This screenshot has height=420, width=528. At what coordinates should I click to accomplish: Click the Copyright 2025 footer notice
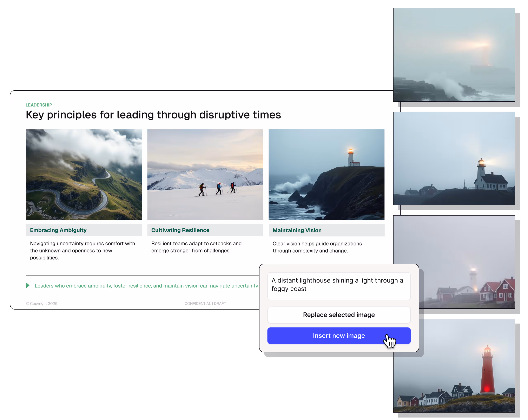[42, 303]
